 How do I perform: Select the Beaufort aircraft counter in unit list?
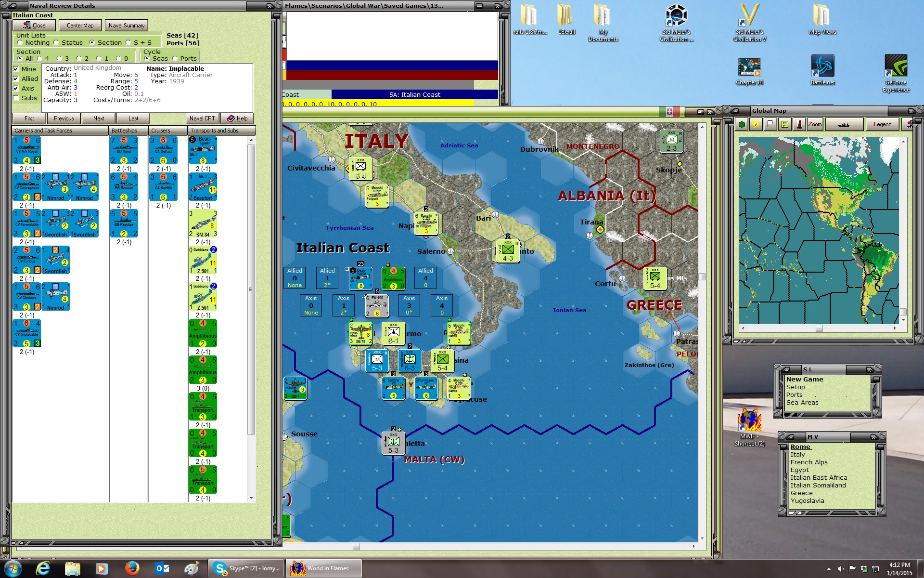[203, 187]
